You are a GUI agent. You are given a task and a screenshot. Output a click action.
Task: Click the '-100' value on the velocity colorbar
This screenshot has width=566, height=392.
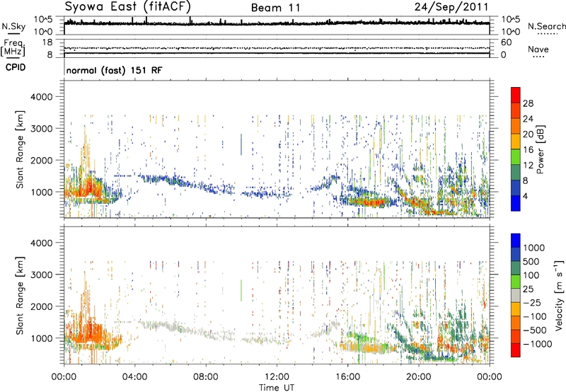click(x=535, y=316)
